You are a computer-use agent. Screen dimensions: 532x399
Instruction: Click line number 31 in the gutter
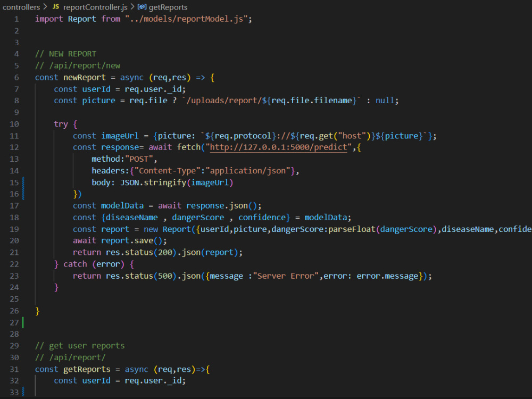(x=14, y=370)
